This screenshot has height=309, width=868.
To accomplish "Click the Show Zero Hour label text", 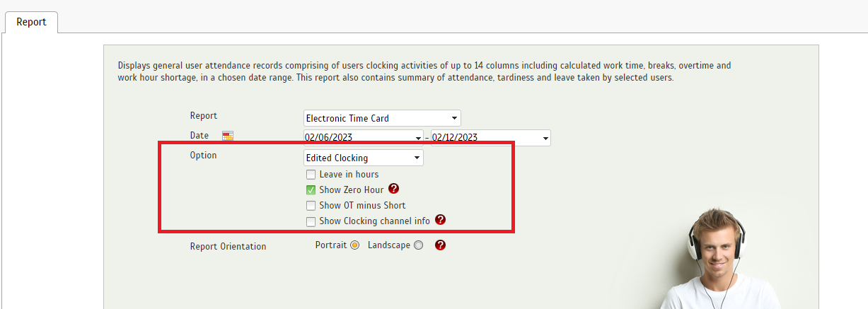I will (352, 190).
